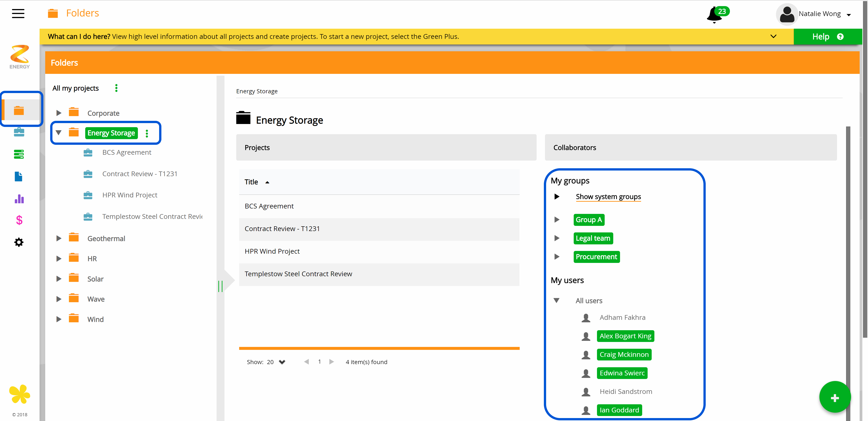The height and width of the screenshot is (421, 868).
Task: Open the hamburger menu
Action: (x=18, y=14)
